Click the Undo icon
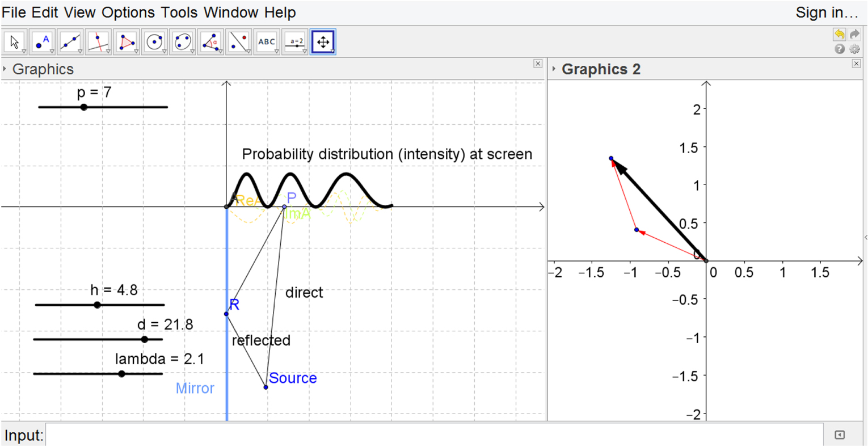This screenshot has width=868, height=447. tap(840, 35)
